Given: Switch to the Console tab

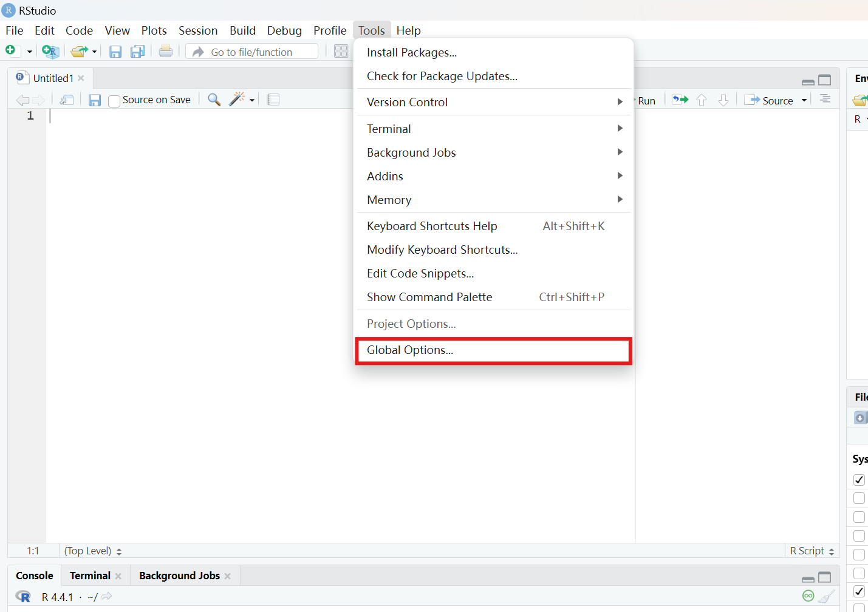Looking at the screenshot, I should tap(35, 576).
